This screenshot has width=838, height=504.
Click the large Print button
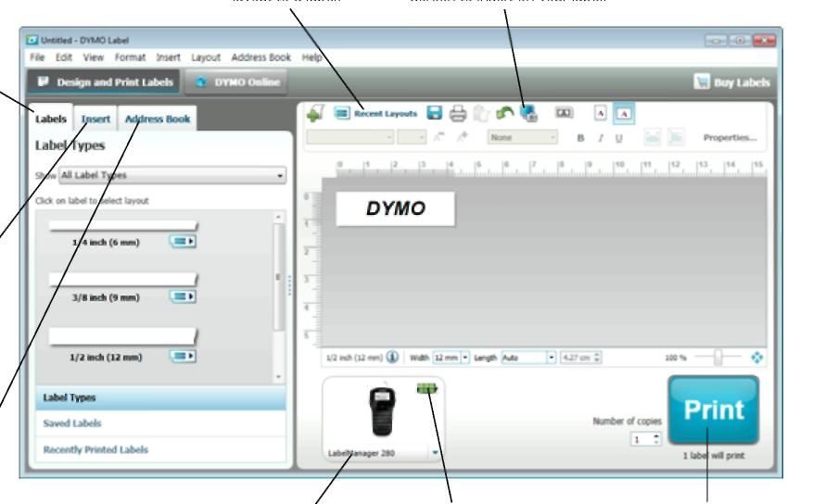714,410
